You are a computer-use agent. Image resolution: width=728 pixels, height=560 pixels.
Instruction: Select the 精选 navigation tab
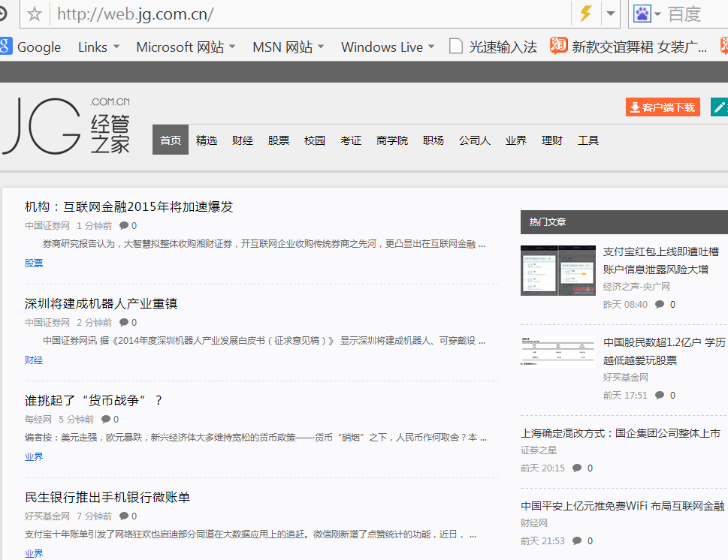[x=207, y=140]
